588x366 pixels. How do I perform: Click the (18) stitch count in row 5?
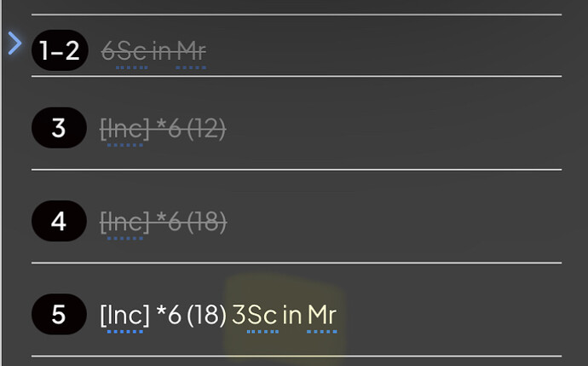point(206,315)
